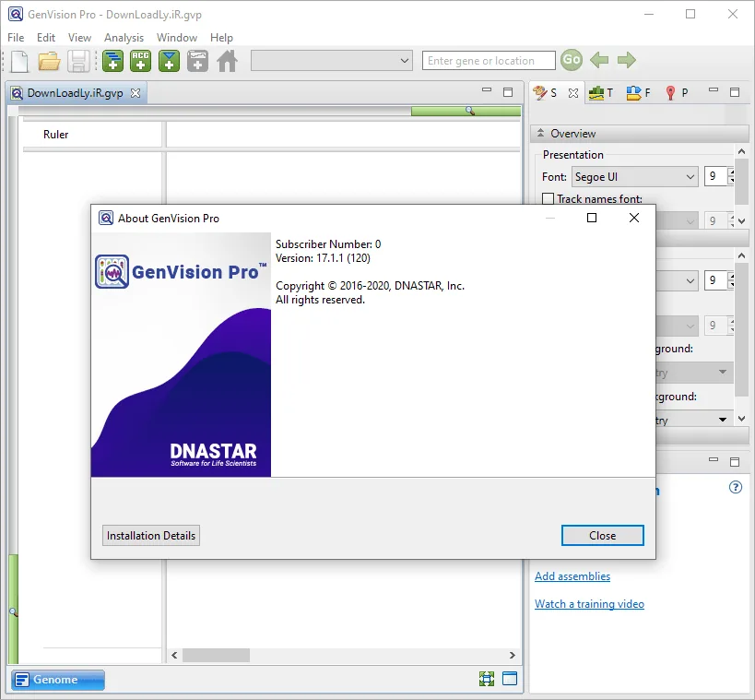
Task: Close the S tab using its X
Action: pyautogui.click(x=573, y=93)
